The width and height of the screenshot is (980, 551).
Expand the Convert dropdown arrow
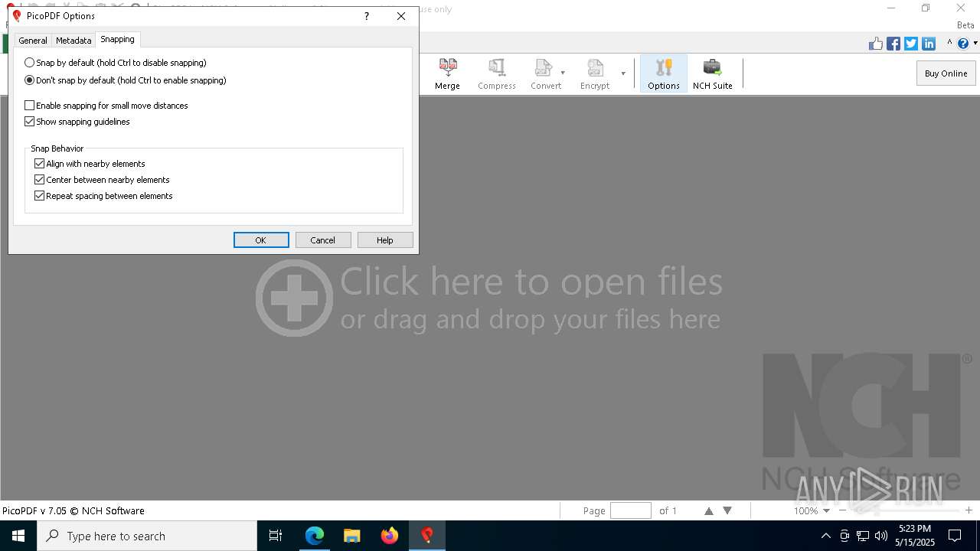pos(563,73)
